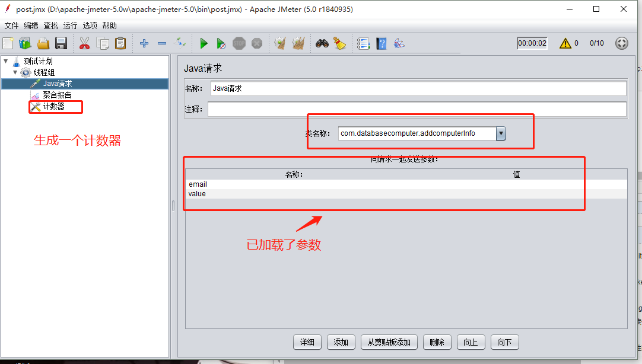Click the Cut scissors icon
Viewport: 642px width, 364px height.
(x=84, y=43)
